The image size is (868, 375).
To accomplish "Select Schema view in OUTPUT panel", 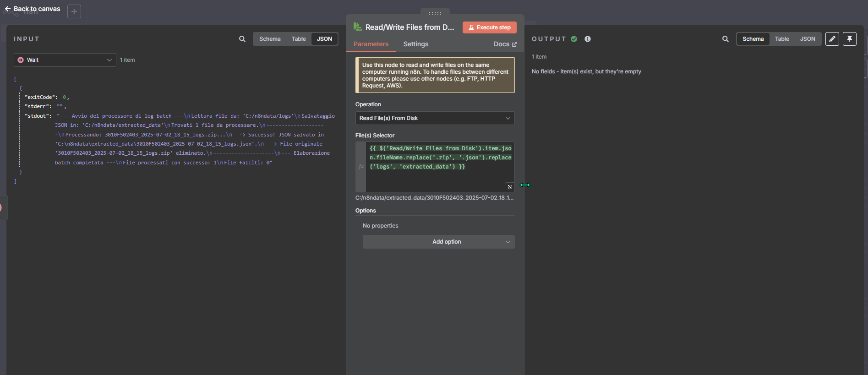I will 753,39.
